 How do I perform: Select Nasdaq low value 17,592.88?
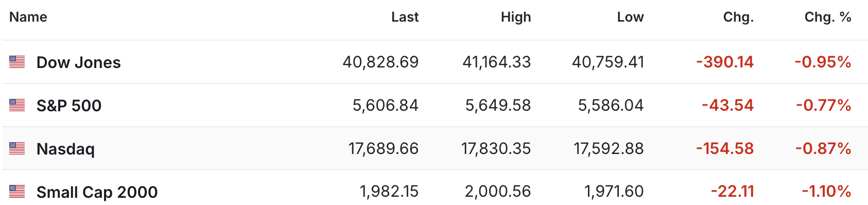(609, 149)
